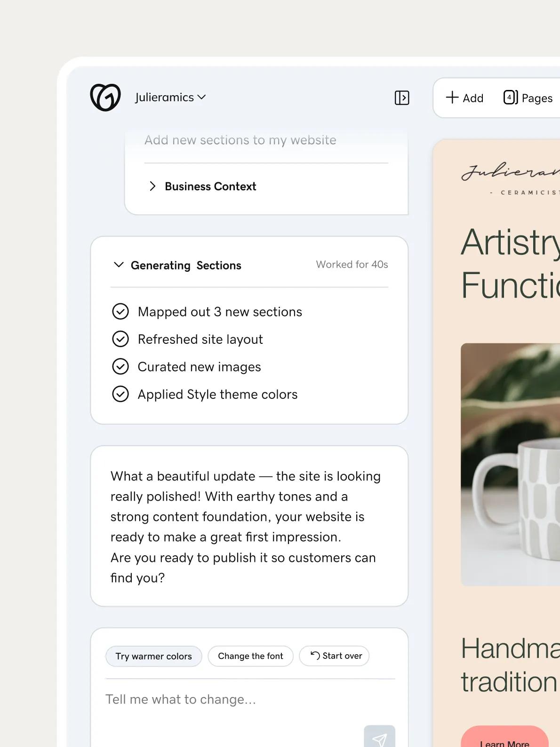Click the Pages icon showing the number 4
This screenshot has height=747, width=560.
[x=510, y=97]
